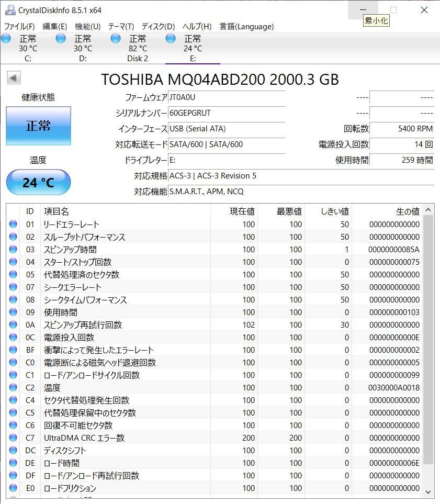Open the ディスク(D) menu
Image resolution: width=440 pixels, height=504 pixels.
pyautogui.click(x=159, y=26)
